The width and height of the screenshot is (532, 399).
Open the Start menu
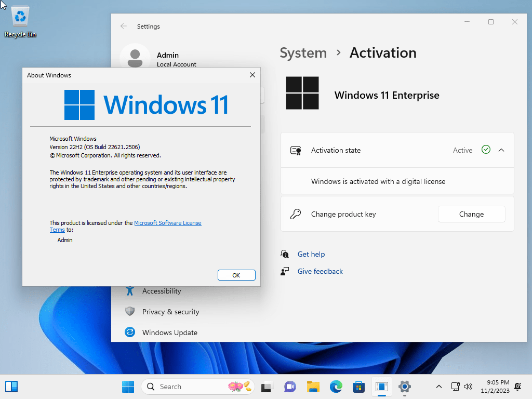click(x=128, y=387)
